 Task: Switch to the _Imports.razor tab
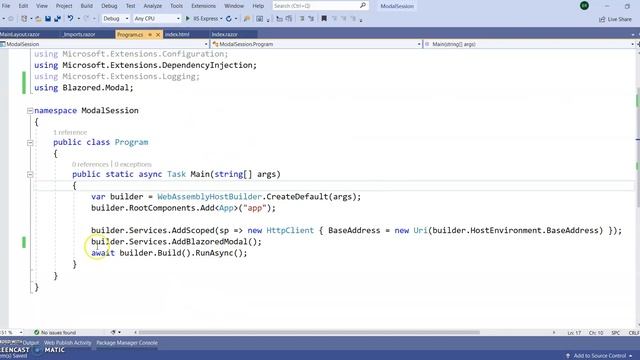pyautogui.click(x=80, y=35)
